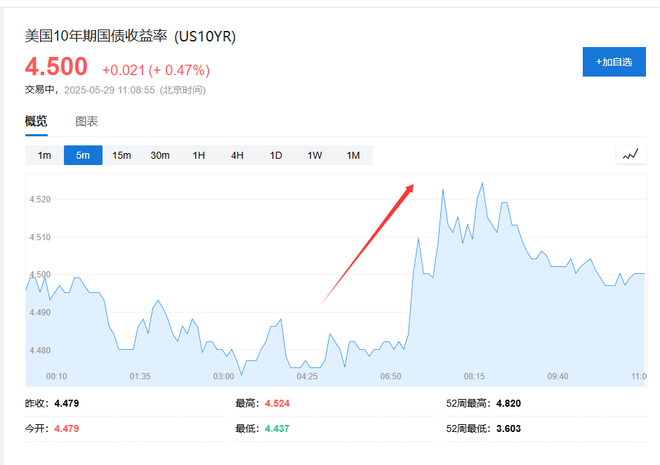Click the 4.480 y-axis label
The height and width of the screenshot is (465, 660).
(x=40, y=350)
